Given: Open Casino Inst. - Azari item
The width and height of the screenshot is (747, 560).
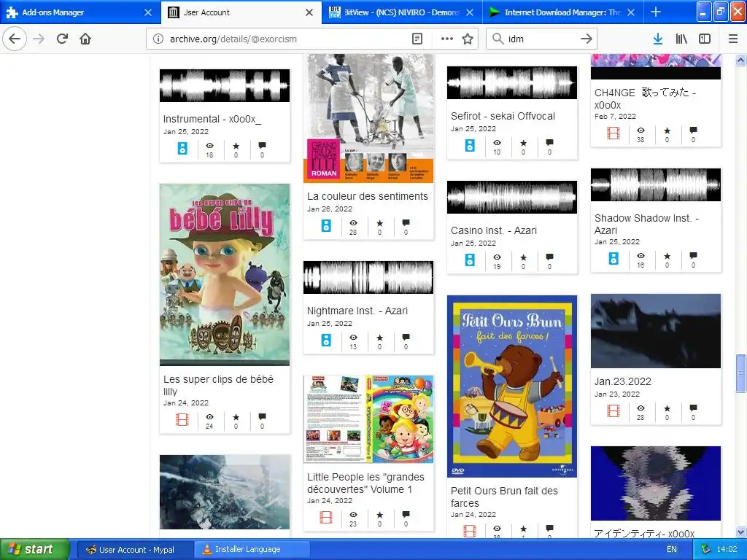Looking at the screenshot, I should point(494,230).
